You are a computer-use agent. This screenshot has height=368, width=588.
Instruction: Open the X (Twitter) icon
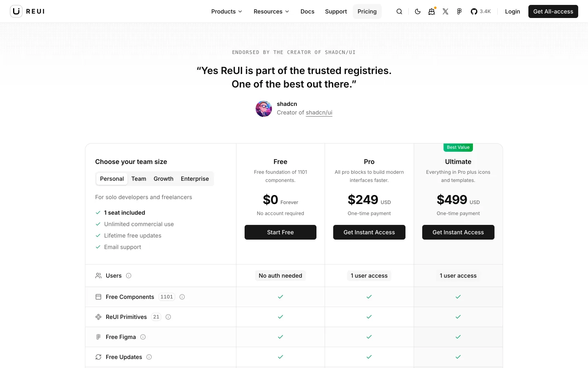(445, 11)
